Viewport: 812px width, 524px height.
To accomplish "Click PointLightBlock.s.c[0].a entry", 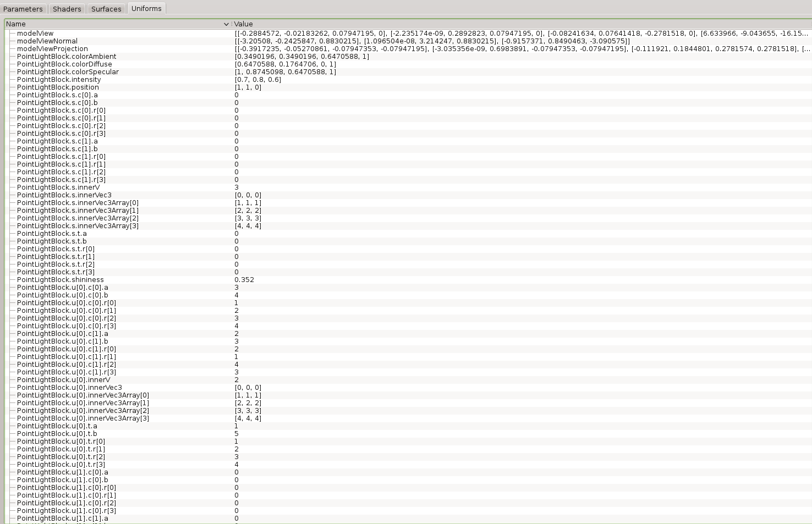I will (x=408, y=95).
